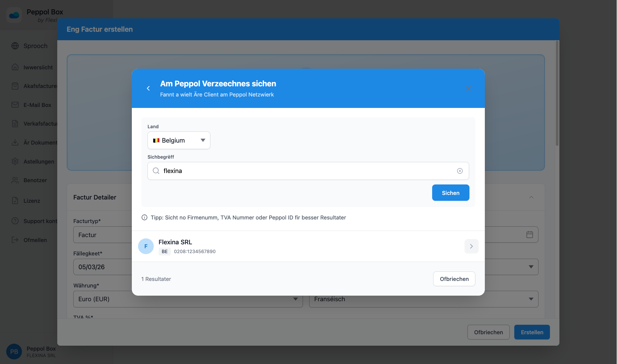The image size is (617, 364).
Task: Open the Fällegkeet date calendar picker
Action: [x=530, y=234]
